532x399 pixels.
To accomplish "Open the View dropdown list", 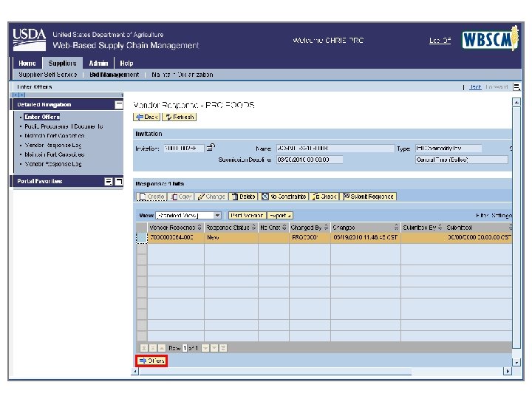I will coord(217,216).
